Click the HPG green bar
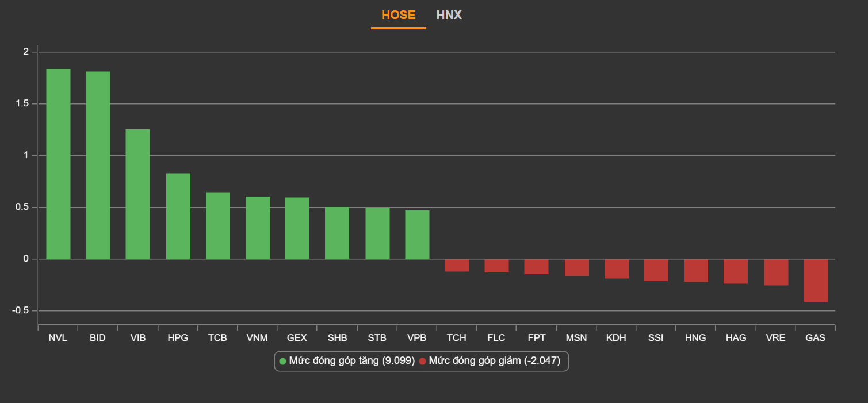This screenshot has height=403, width=868. coord(178,216)
